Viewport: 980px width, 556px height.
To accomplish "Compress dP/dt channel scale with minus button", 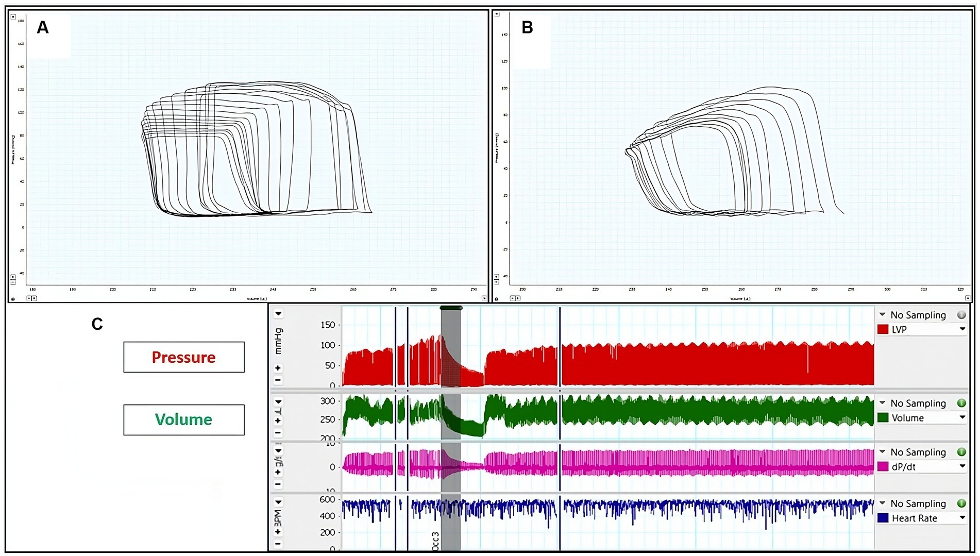I will click(x=278, y=484).
